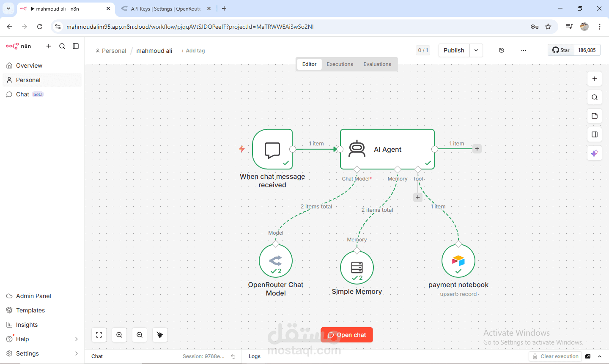609x364 pixels.
Task: Toggle the focus panel icon on canvas
Action: (x=595, y=134)
